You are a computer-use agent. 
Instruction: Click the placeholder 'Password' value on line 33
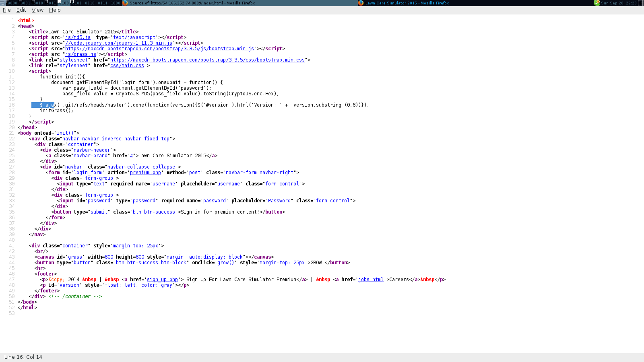(279, 201)
